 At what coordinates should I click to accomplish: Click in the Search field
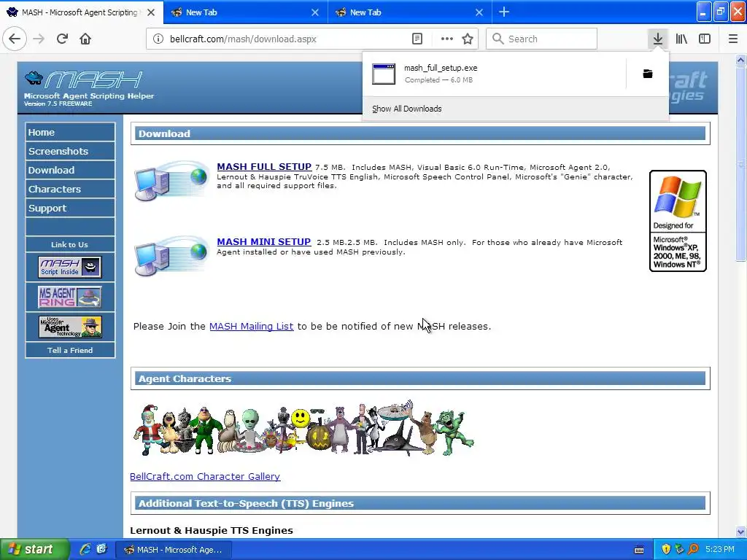click(x=542, y=39)
